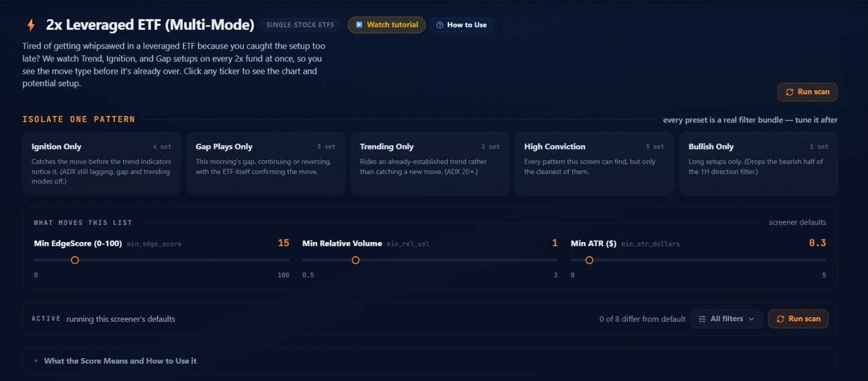Click the '1 set' count on Bullish Only
Screen dimensions: 868x381
(x=819, y=147)
